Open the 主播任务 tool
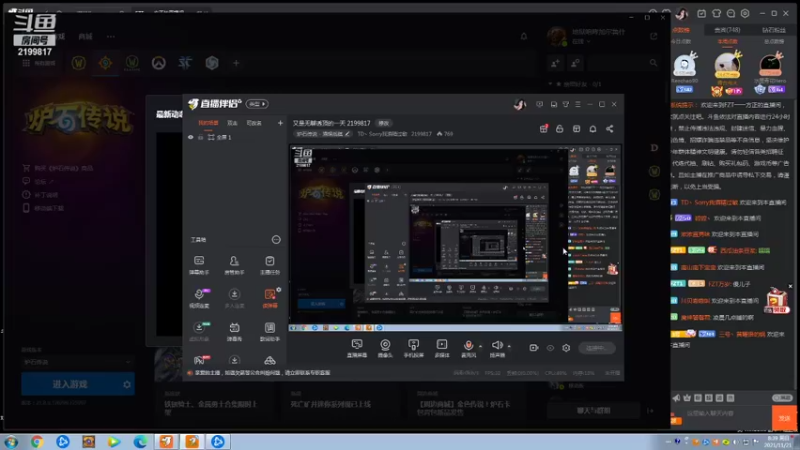800x450 pixels. pos(269,265)
